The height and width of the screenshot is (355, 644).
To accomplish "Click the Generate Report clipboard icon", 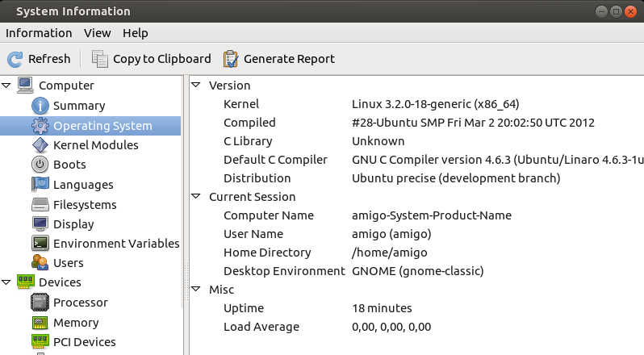I will coord(231,59).
